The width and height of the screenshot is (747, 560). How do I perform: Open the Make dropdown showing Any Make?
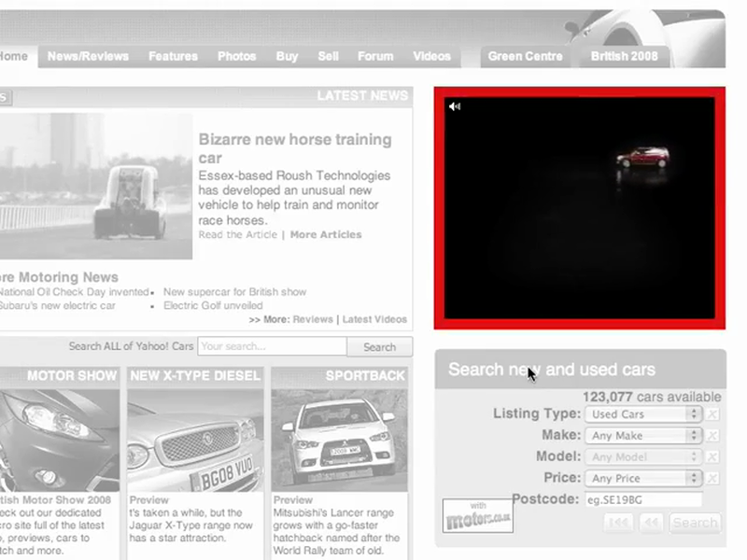click(x=643, y=436)
